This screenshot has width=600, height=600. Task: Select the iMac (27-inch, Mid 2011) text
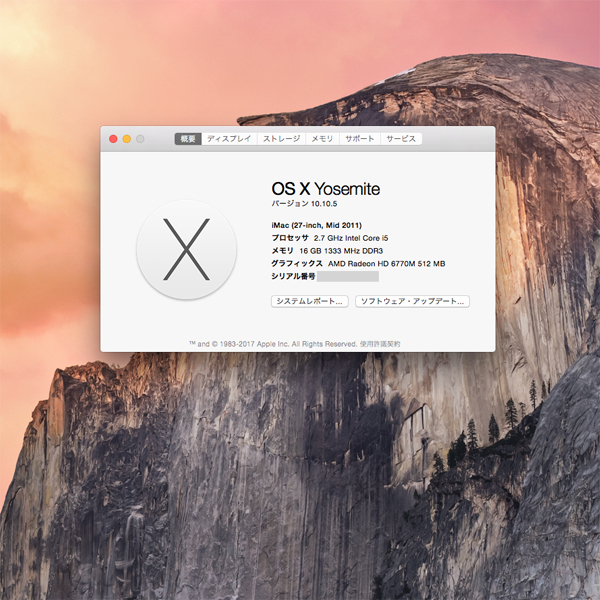(x=316, y=225)
